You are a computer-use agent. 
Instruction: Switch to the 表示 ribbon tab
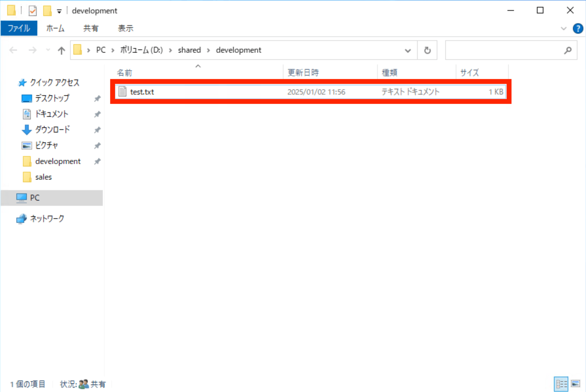pos(126,28)
